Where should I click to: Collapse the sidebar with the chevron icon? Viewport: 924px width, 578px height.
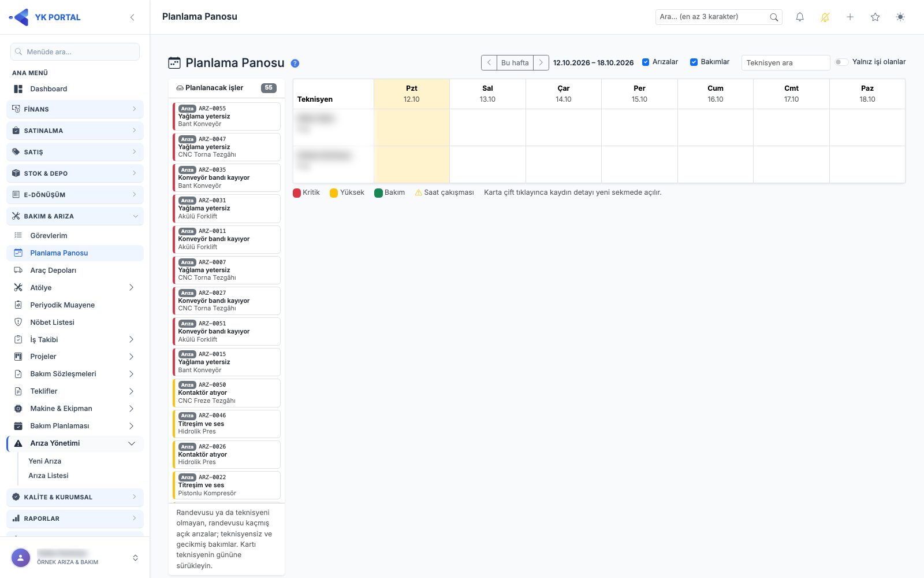coord(132,17)
